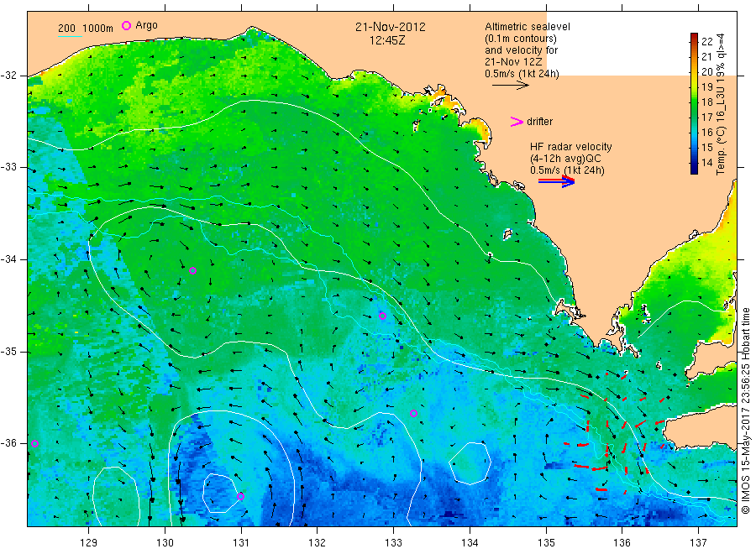
Task: Click the black altimetric velocity scale arrow
Action: click(x=511, y=86)
